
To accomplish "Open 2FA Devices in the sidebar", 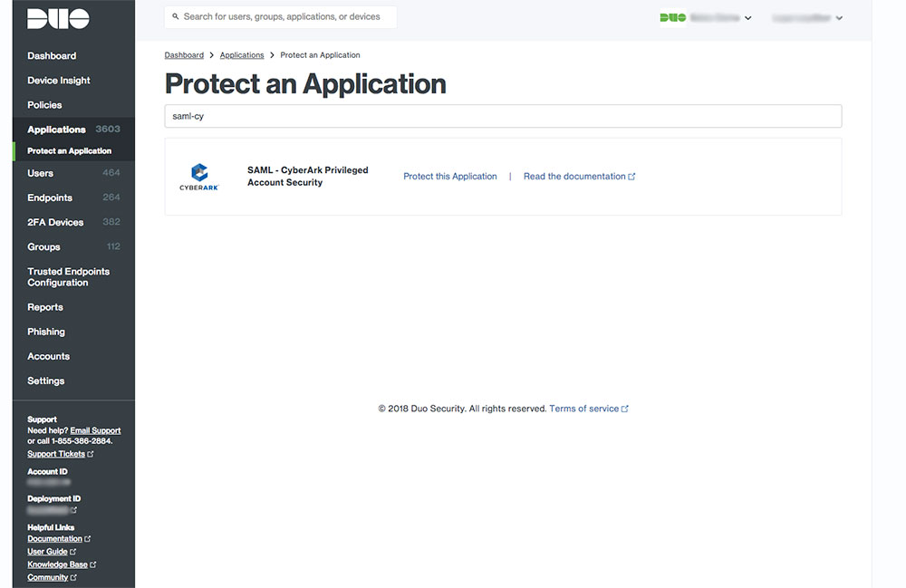I will [x=55, y=222].
